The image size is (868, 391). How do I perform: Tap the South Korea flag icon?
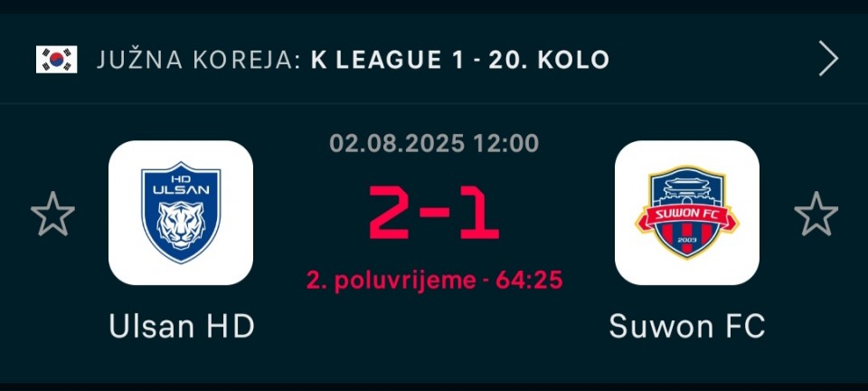56,59
